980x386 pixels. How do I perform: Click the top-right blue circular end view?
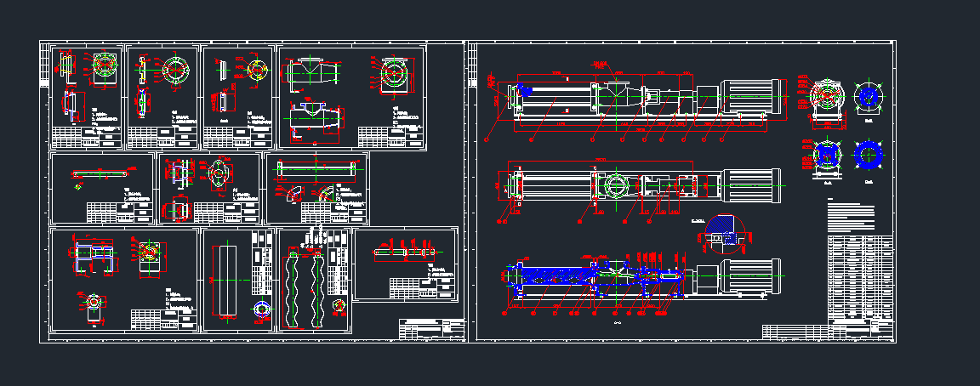(x=869, y=96)
